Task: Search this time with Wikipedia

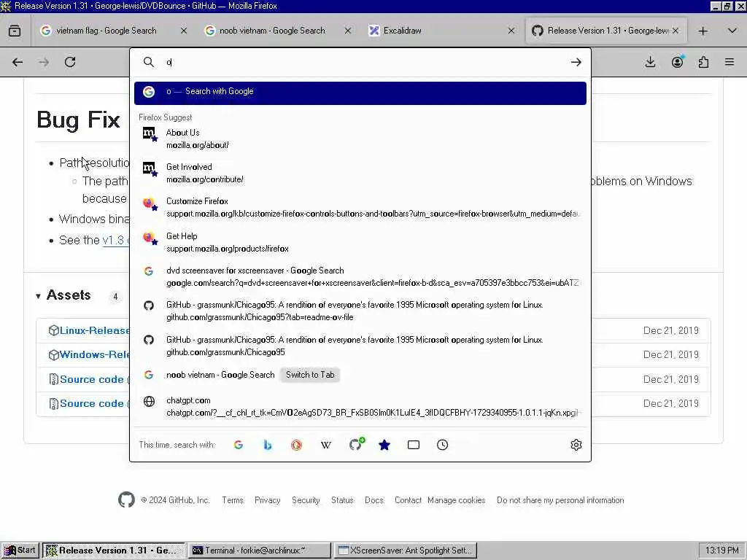Action: pos(326,445)
